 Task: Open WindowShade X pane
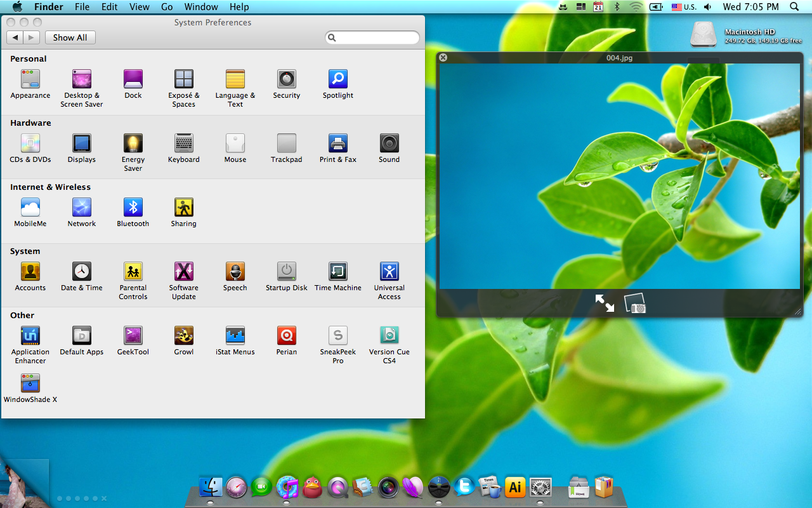(30, 388)
